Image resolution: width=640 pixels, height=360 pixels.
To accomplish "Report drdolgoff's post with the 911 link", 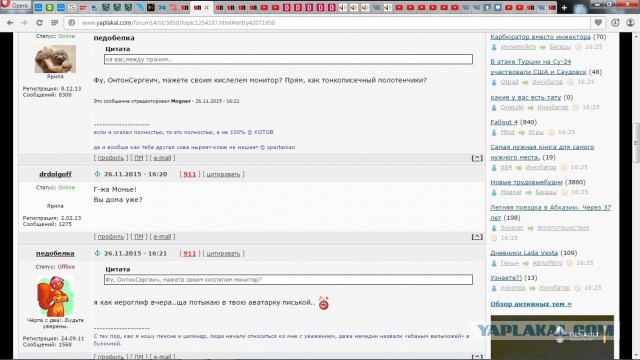I will click(189, 174).
